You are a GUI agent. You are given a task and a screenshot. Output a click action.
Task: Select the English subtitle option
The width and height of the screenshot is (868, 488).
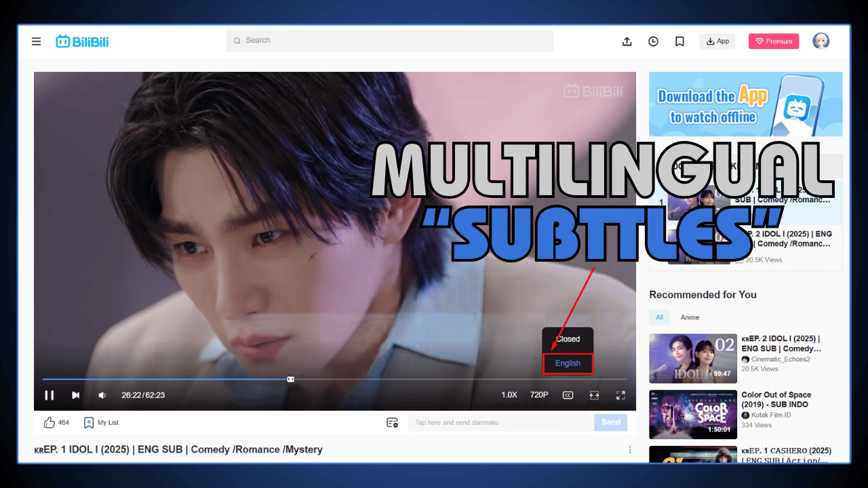click(x=568, y=363)
